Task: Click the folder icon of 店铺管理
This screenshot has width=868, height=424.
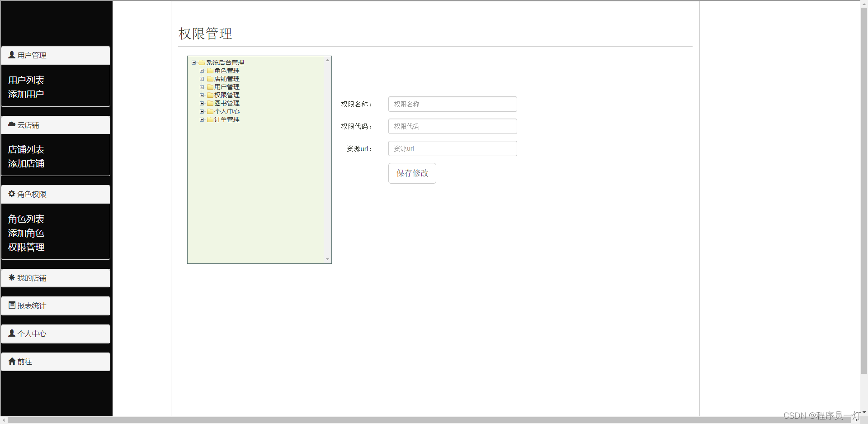Action: pyautogui.click(x=210, y=79)
